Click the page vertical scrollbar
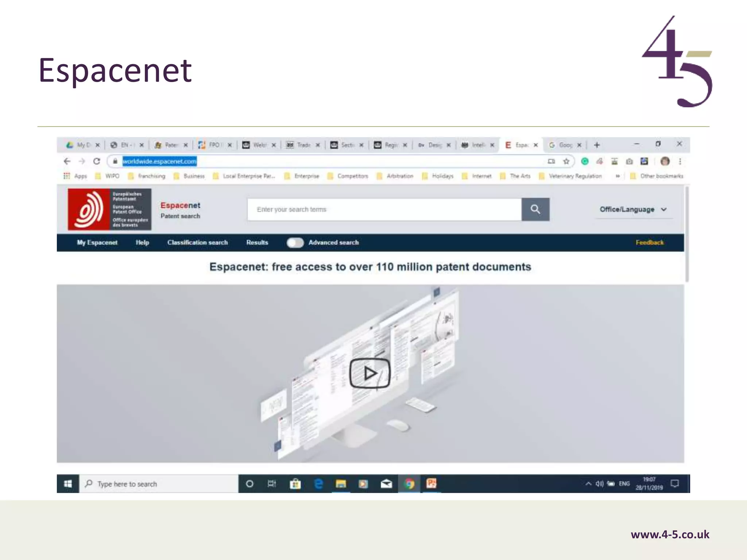The height and width of the screenshot is (560, 747). (687, 234)
